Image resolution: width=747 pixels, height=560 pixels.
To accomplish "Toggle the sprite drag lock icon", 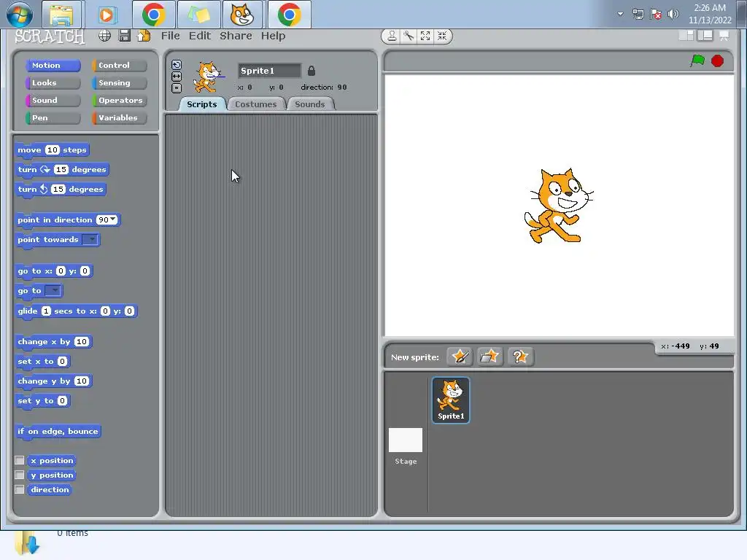I will click(x=311, y=71).
